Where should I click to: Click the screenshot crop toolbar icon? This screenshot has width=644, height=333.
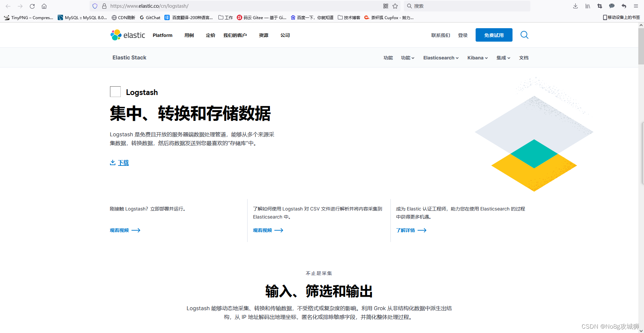click(599, 6)
